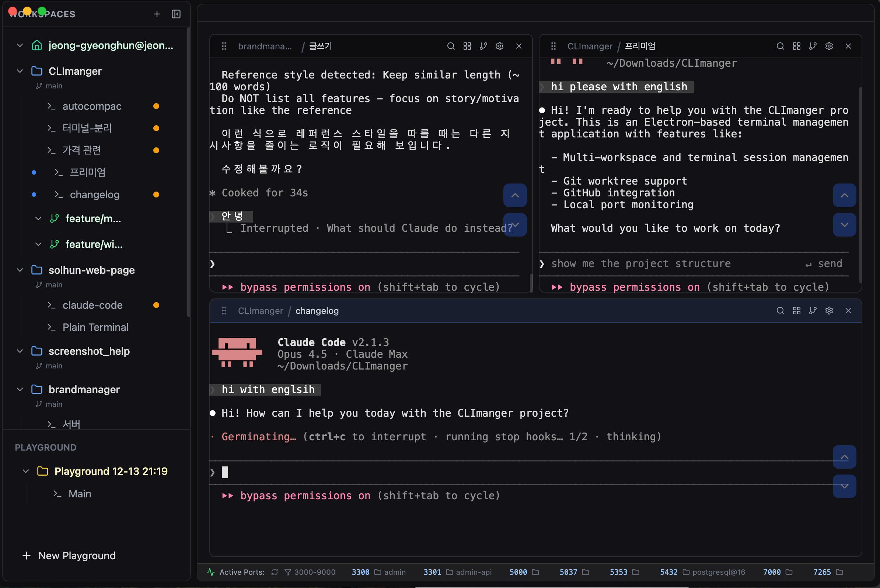Image resolution: width=880 pixels, height=588 pixels.
Task: Collapse Playground 12-13 21:19 folder
Action: pos(26,471)
